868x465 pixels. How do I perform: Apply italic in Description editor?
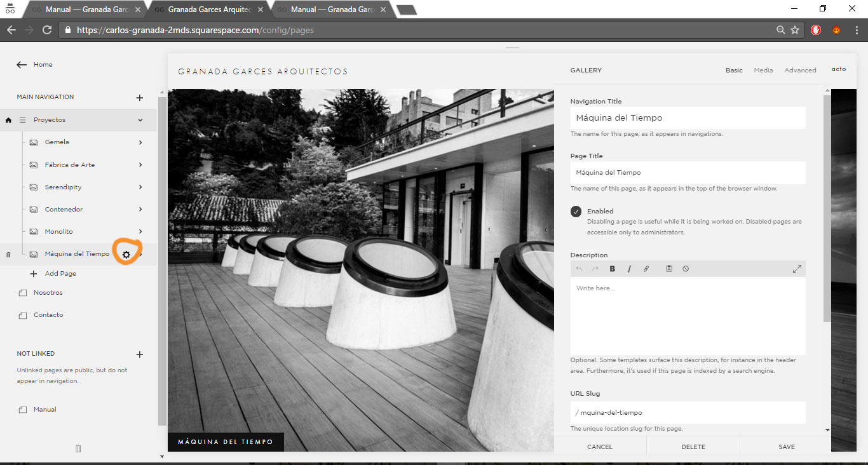[629, 269]
